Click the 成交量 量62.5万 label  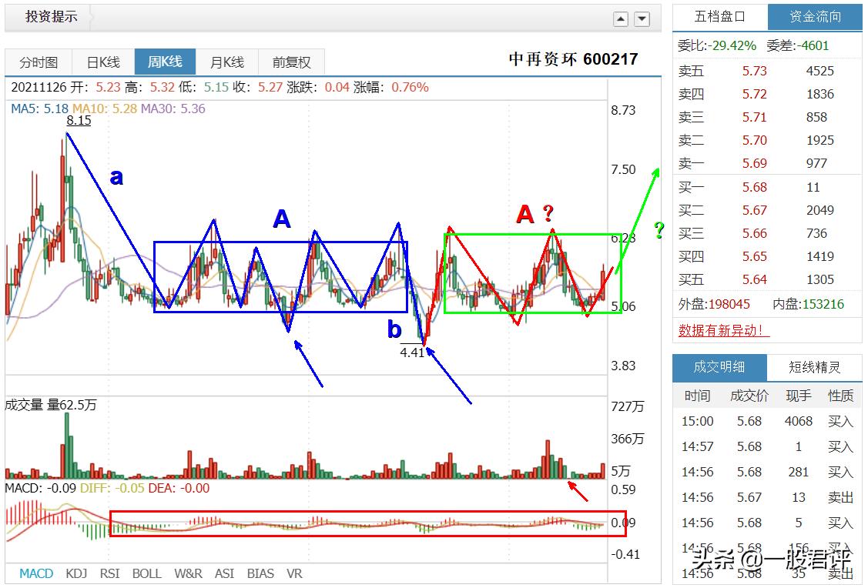(50, 405)
